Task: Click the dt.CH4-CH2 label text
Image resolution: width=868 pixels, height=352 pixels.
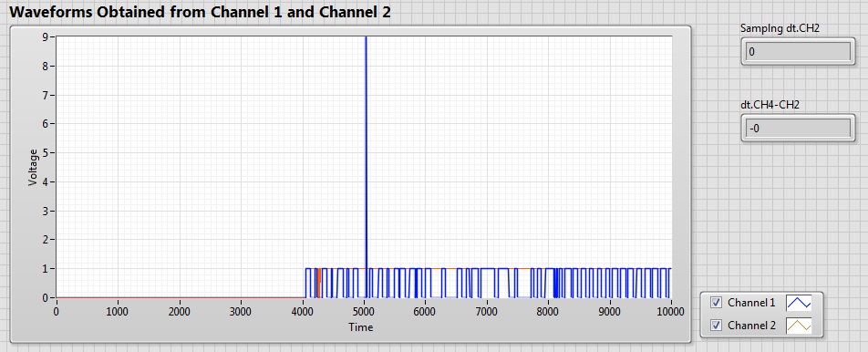Action: (x=770, y=105)
